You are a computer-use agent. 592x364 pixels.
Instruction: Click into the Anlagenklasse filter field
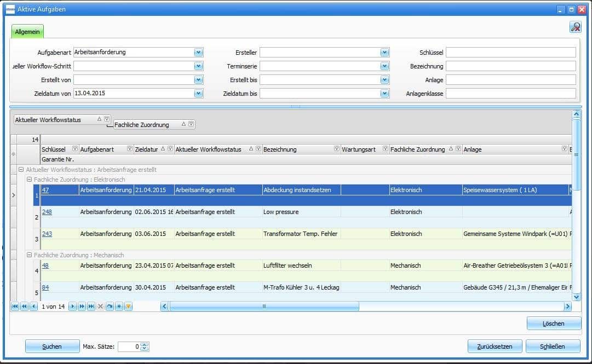[x=511, y=93]
